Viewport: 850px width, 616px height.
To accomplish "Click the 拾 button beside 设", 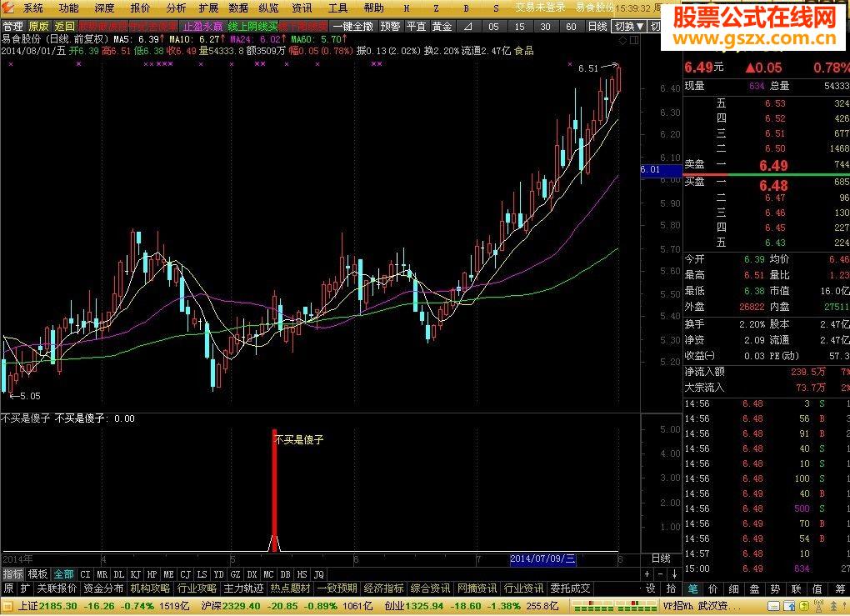I will tap(671, 588).
